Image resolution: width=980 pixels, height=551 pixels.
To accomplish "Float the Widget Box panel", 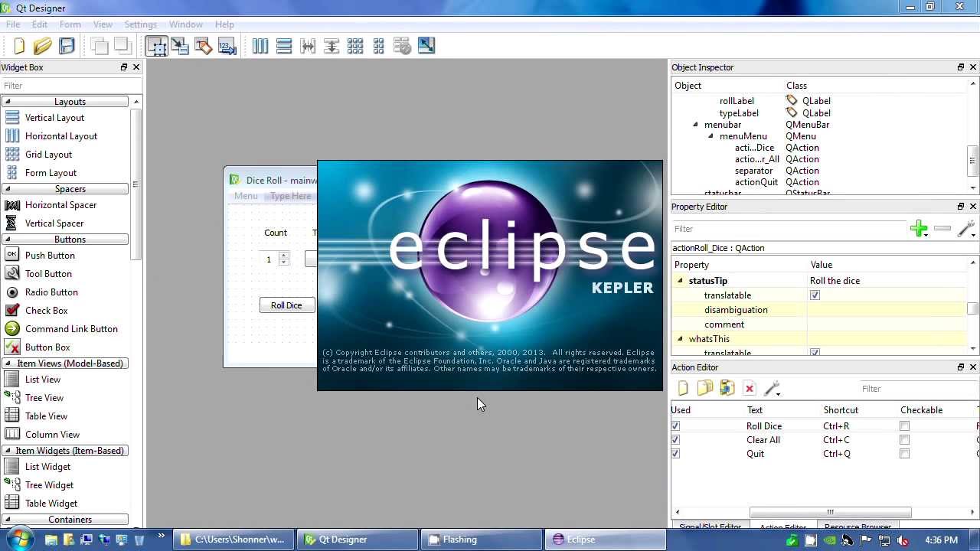I will (124, 67).
